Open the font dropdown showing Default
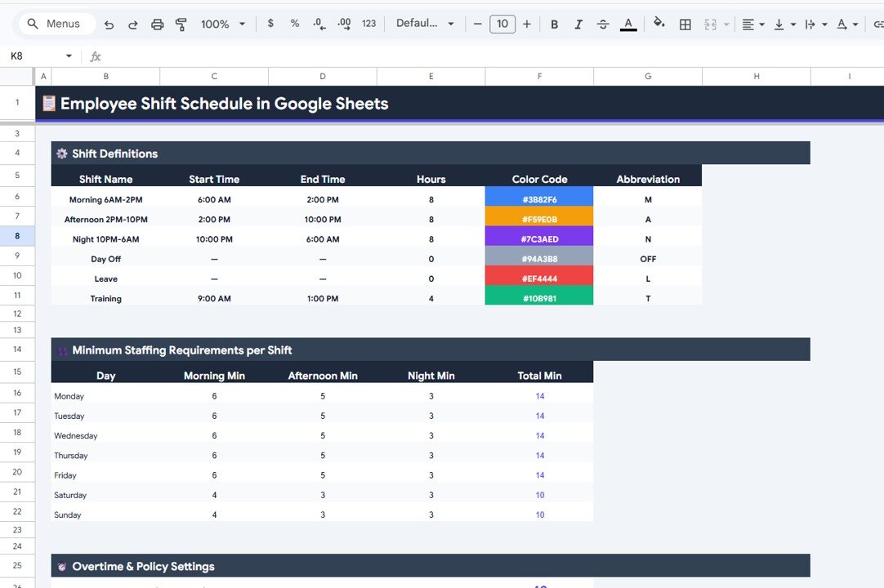The height and width of the screenshot is (588, 884). (x=425, y=24)
